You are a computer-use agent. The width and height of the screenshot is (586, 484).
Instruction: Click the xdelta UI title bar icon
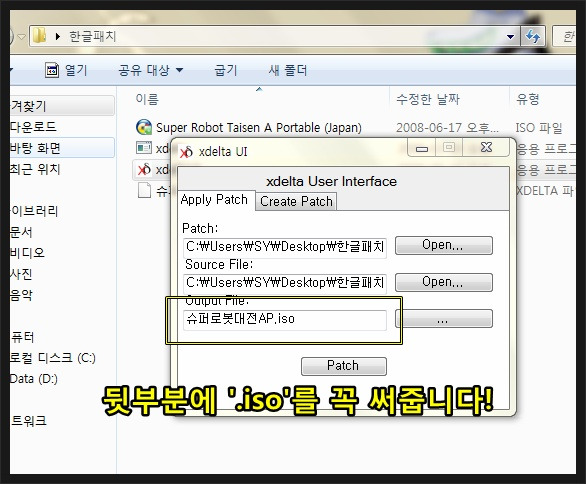[x=186, y=152]
